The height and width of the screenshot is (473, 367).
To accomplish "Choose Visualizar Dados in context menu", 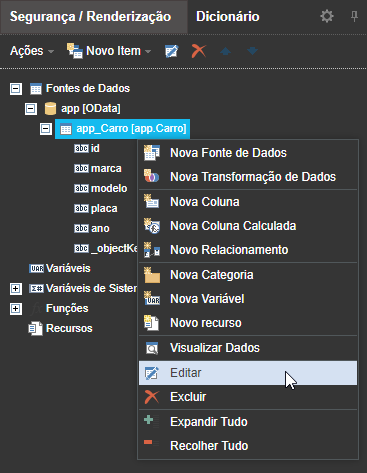I will 248,348.
